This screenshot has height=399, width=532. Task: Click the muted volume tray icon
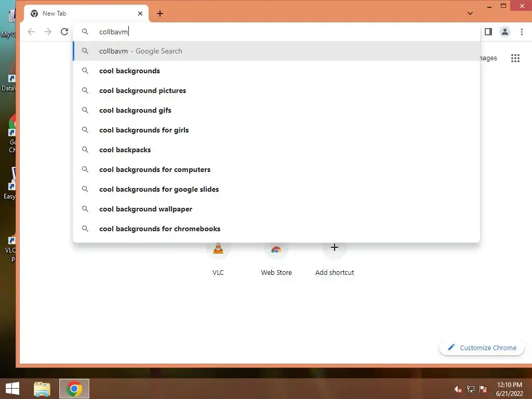(x=458, y=389)
